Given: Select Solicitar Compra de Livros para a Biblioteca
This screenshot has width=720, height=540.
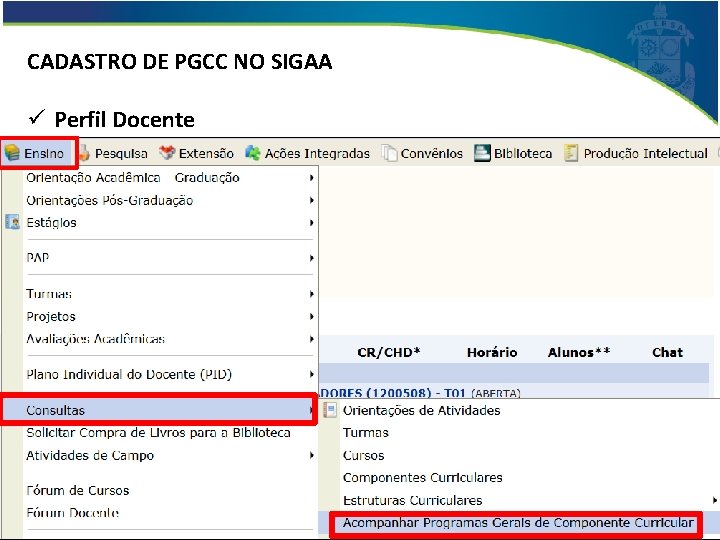Looking at the screenshot, I should point(159,433).
